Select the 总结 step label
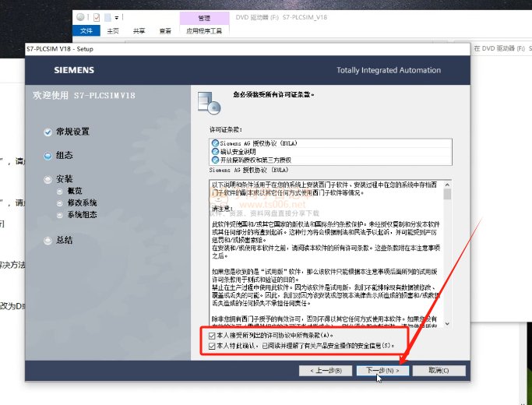 65,240
